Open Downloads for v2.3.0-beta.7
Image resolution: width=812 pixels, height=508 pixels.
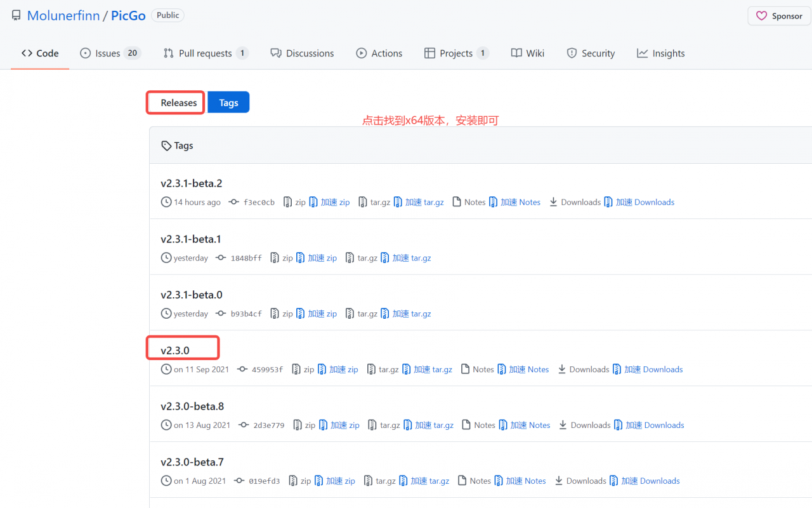coord(580,481)
